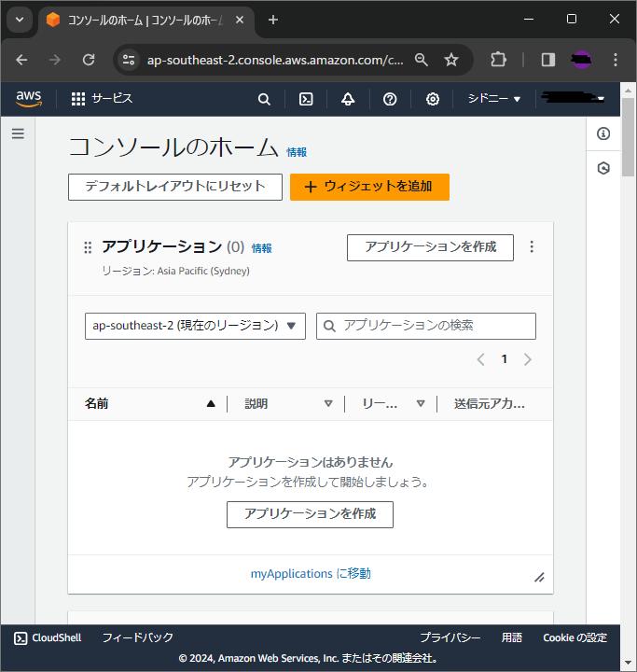Screen dimensions: 637x672
Task: Click the browser address bar URL
Action: click(x=275, y=60)
